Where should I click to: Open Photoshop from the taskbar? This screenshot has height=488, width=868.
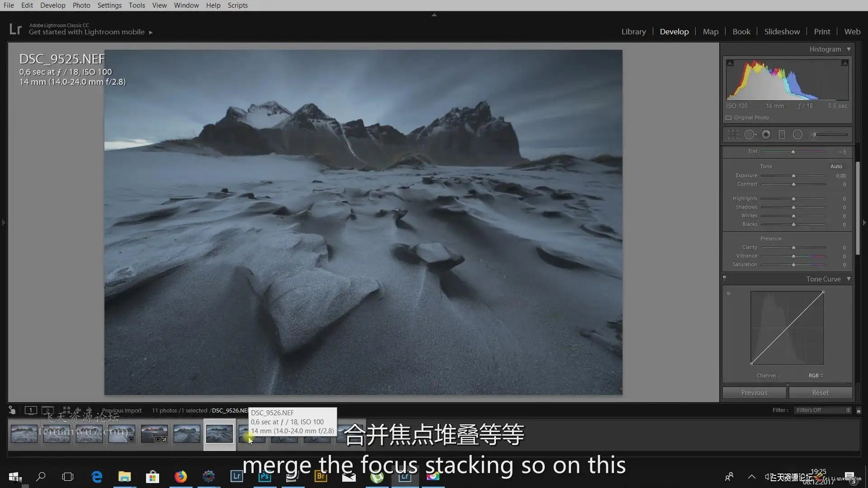click(265, 476)
